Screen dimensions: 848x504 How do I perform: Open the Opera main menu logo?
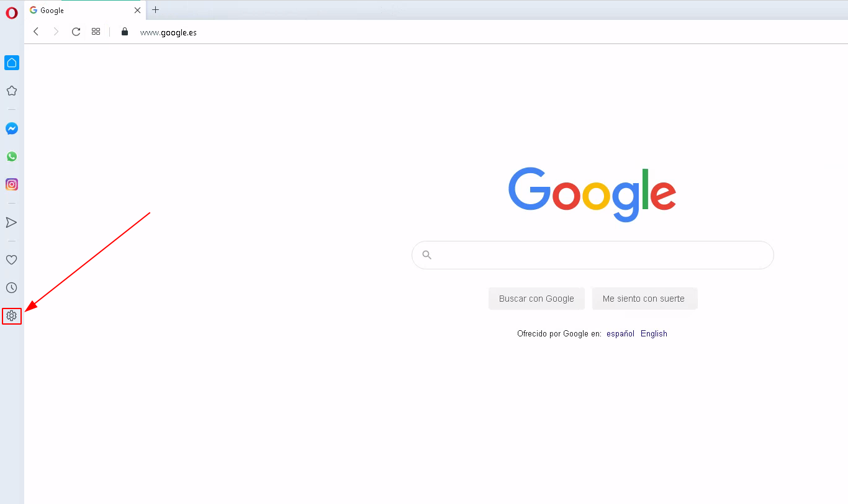point(12,12)
